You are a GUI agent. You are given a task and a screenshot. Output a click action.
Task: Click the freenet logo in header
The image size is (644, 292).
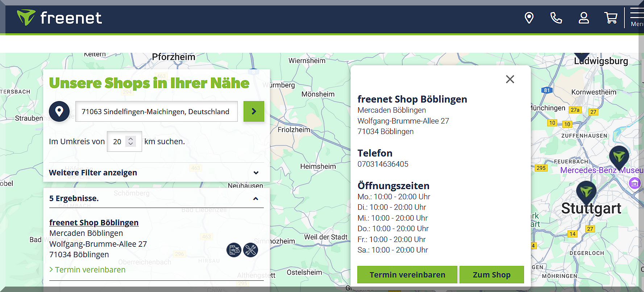pyautogui.click(x=60, y=18)
